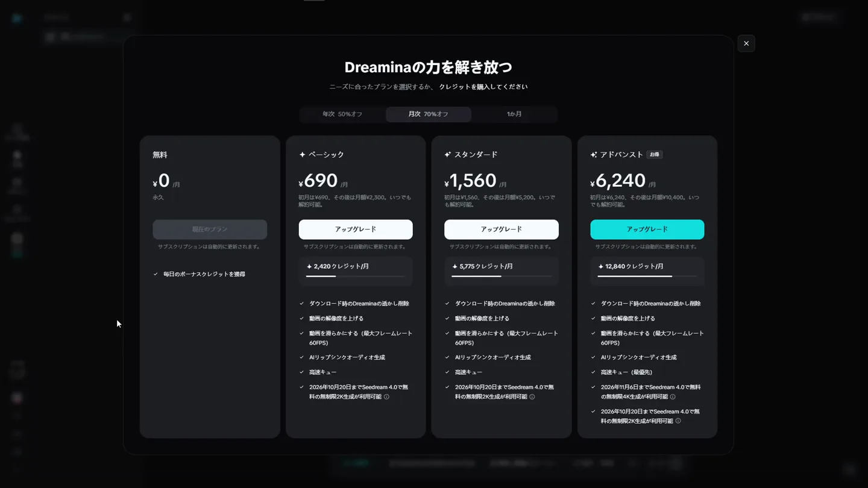868x488 pixels.
Task: Choose the 1か月 billing tab
Action: (x=514, y=114)
